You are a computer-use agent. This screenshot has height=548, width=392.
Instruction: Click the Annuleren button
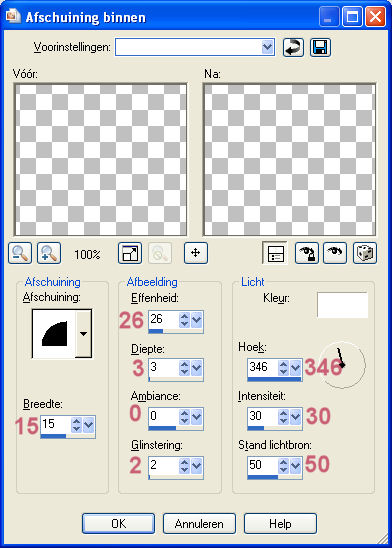199,524
